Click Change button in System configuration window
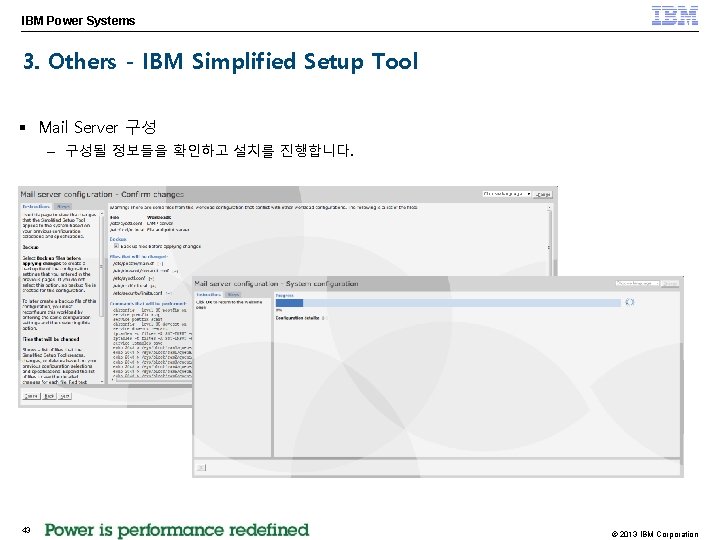720x540 pixels. pyautogui.click(x=670, y=283)
